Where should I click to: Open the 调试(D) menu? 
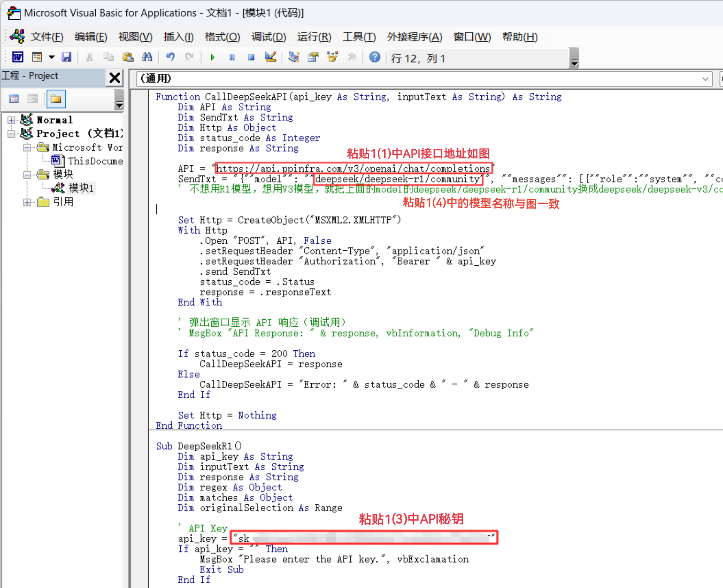[x=269, y=37]
